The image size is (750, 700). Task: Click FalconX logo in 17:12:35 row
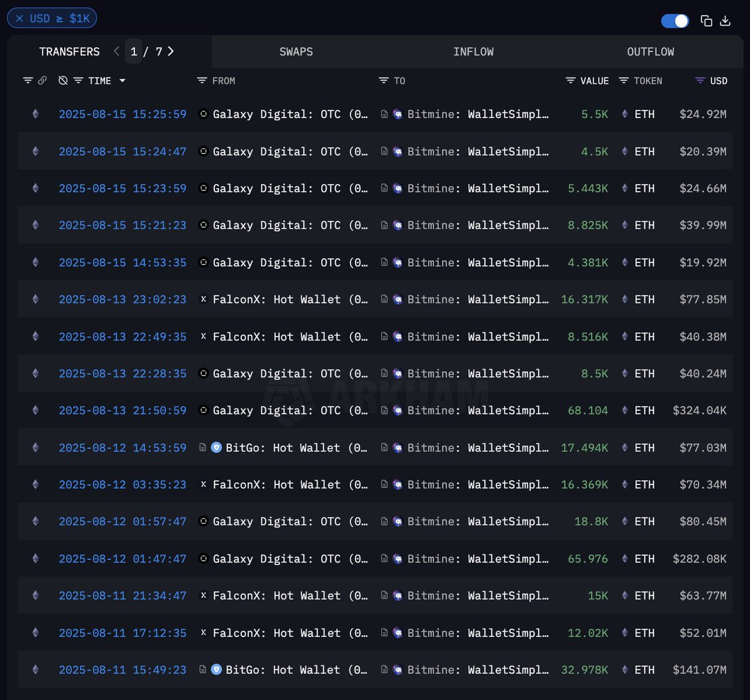coord(203,632)
